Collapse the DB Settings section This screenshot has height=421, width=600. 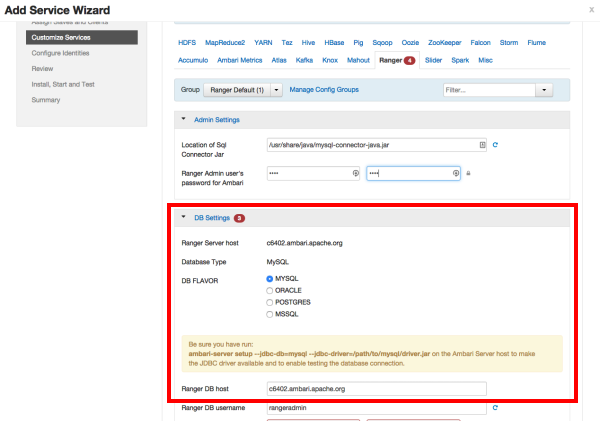tap(184, 218)
